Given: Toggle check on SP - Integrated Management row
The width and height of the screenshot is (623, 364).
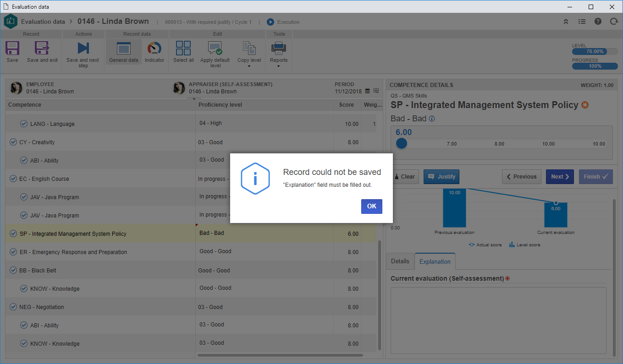Looking at the screenshot, I should click(x=13, y=234).
